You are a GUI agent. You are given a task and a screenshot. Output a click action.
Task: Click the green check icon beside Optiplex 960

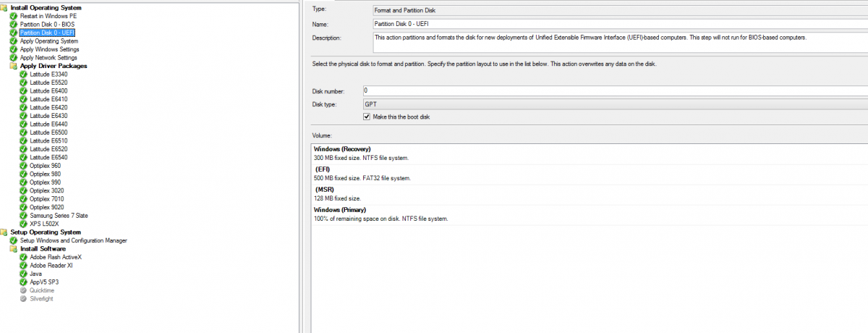pyautogui.click(x=23, y=166)
